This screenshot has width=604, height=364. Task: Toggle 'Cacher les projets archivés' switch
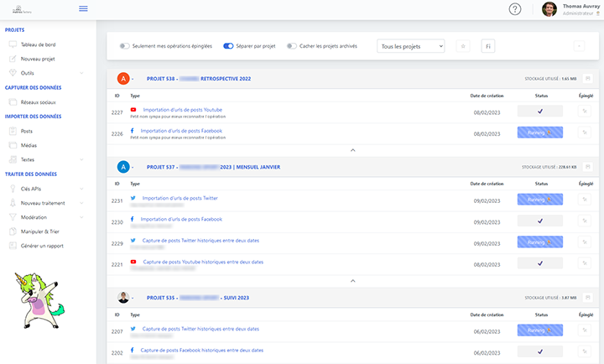point(292,46)
